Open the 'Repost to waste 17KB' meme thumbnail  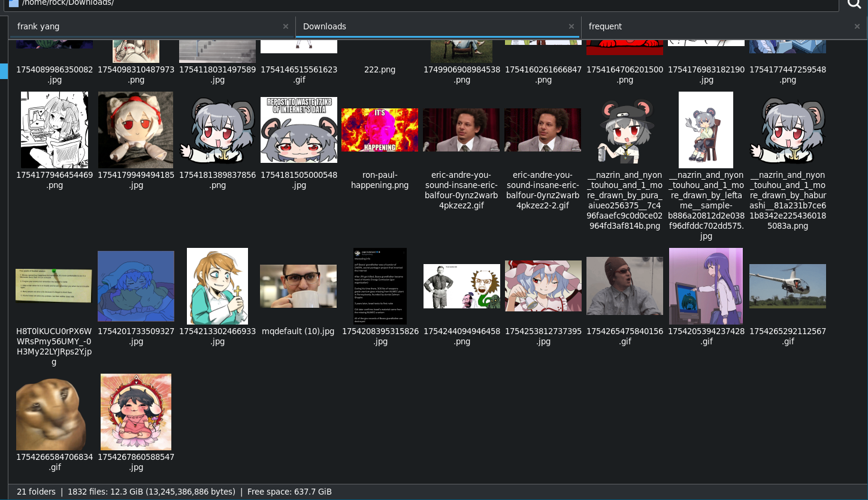(299, 130)
